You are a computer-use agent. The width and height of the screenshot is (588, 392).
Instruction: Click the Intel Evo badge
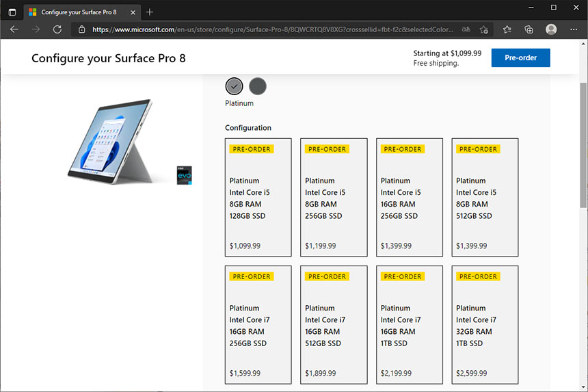click(184, 175)
